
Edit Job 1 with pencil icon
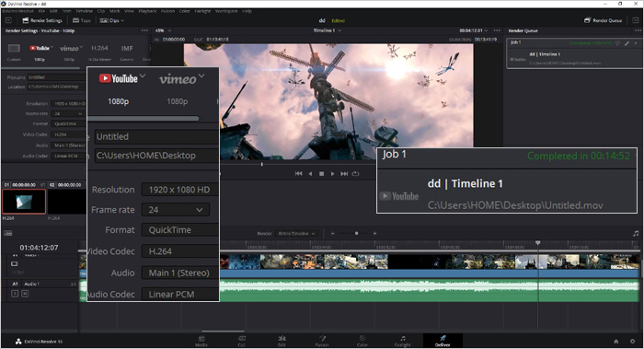coord(627,42)
